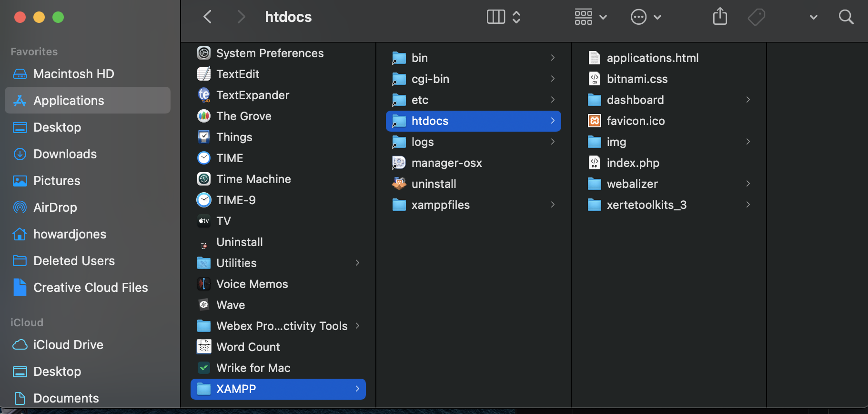Select the TIME app row
Screen dimensions: 868x414
point(278,158)
